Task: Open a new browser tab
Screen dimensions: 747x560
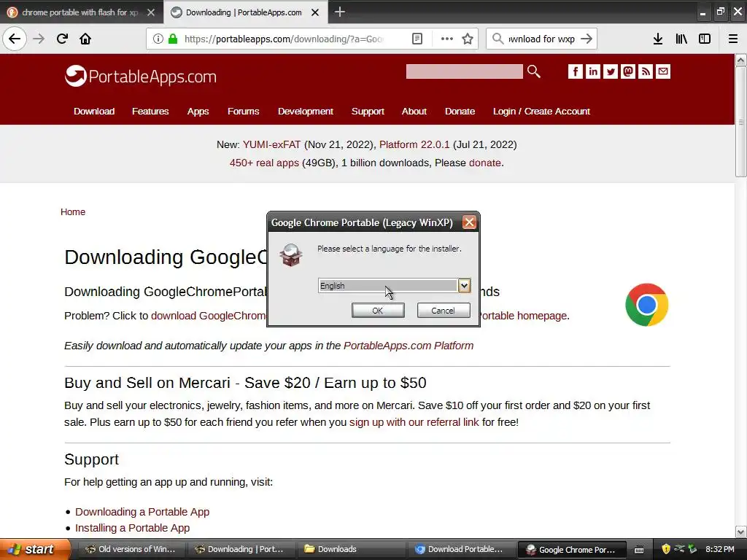Action: [340, 12]
